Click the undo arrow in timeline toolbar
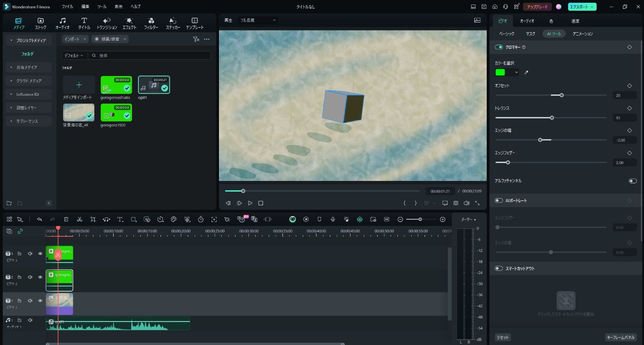This screenshot has width=644, height=345. pyautogui.click(x=40, y=220)
